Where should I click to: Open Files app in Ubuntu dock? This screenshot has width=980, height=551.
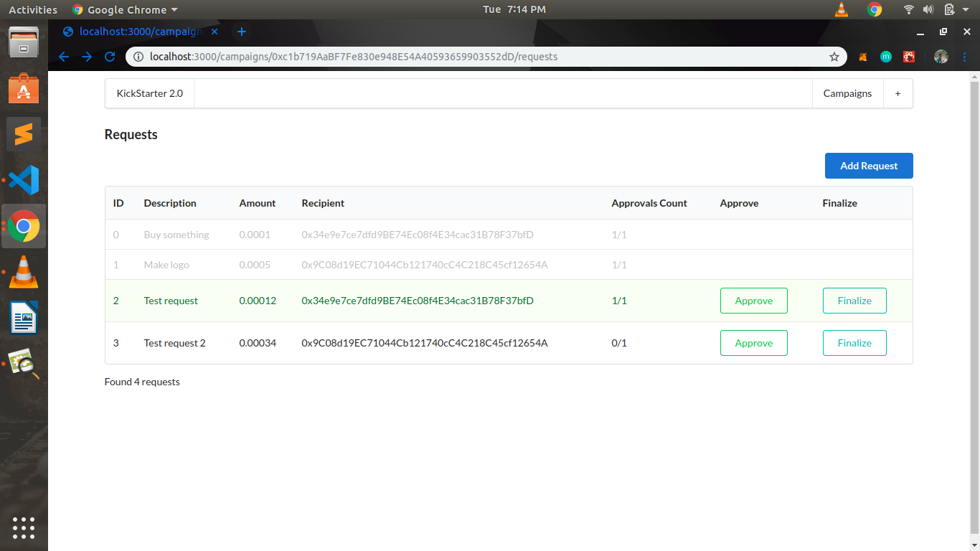24,42
